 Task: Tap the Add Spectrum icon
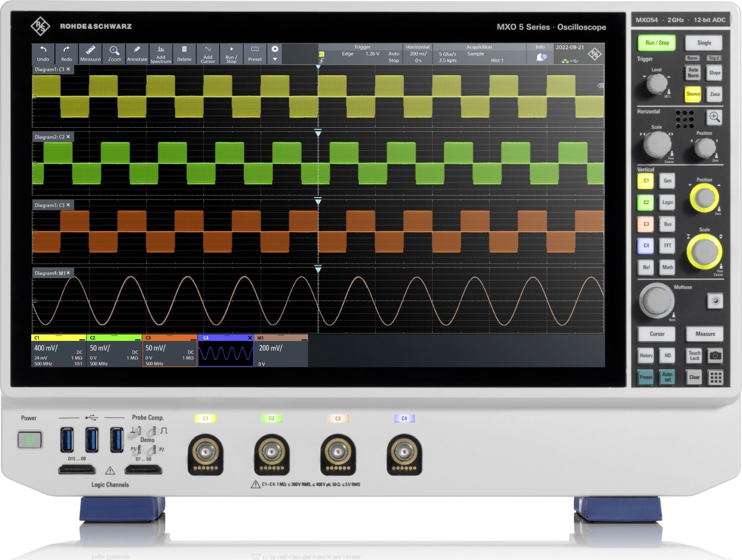[x=161, y=53]
